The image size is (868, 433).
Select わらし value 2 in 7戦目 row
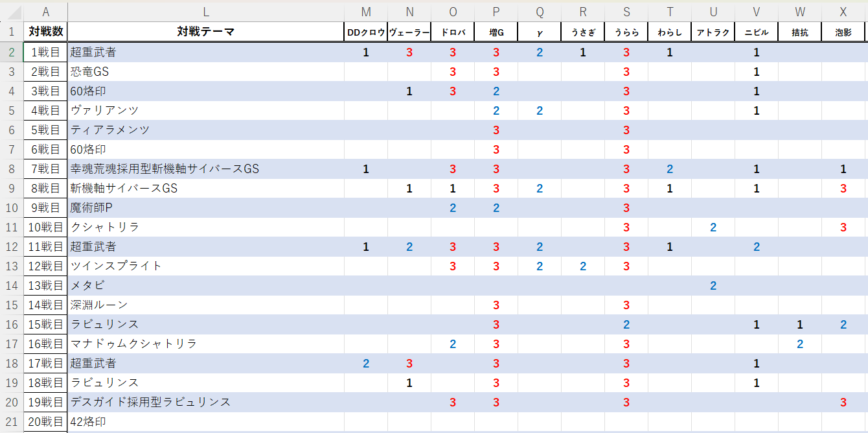[670, 169]
